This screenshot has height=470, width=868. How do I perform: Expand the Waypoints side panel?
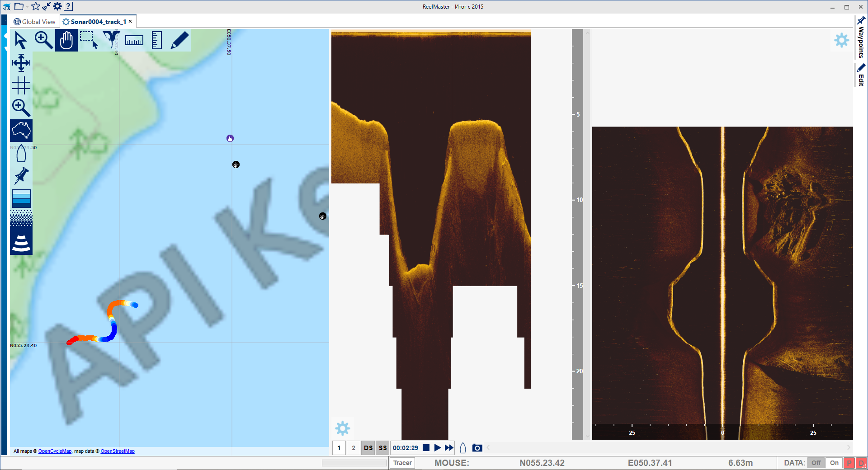coord(861,38)
